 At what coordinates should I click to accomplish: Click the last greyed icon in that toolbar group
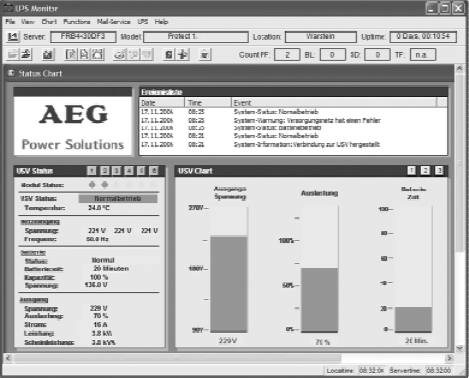click(x=147, y=54)
